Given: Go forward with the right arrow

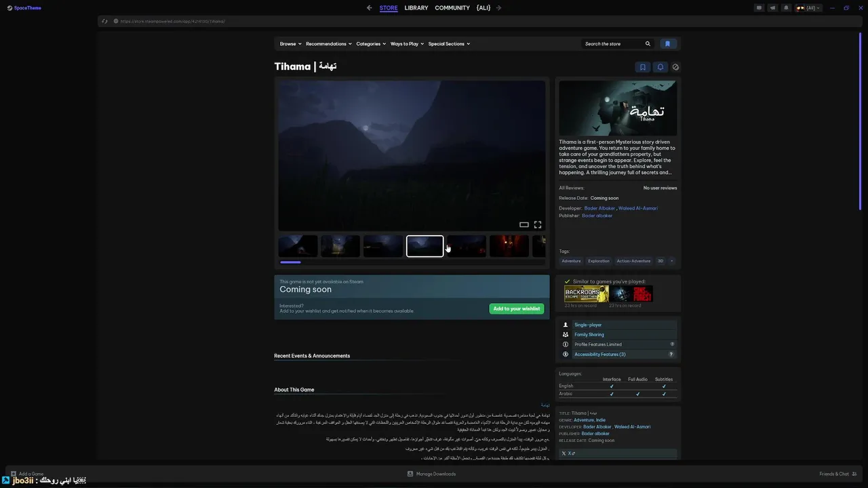Looking at the screenshot, I should pyautogui.click(x=498, y=8).
